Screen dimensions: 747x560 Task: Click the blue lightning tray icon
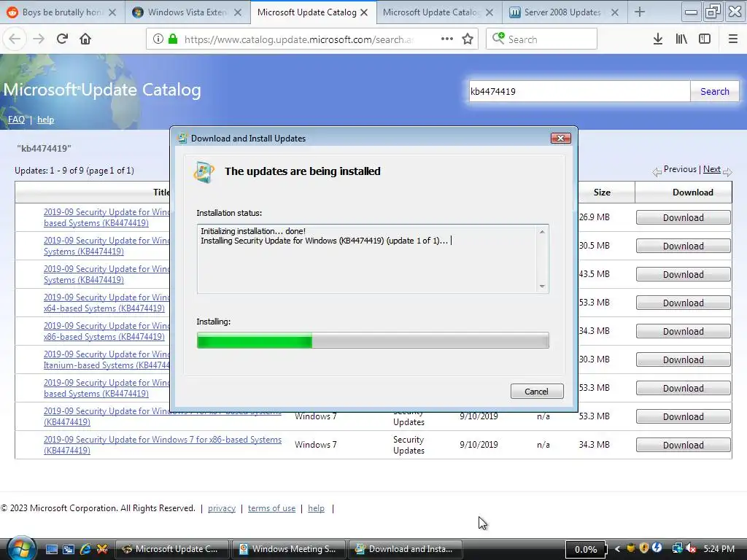click(x=657, y=548)
